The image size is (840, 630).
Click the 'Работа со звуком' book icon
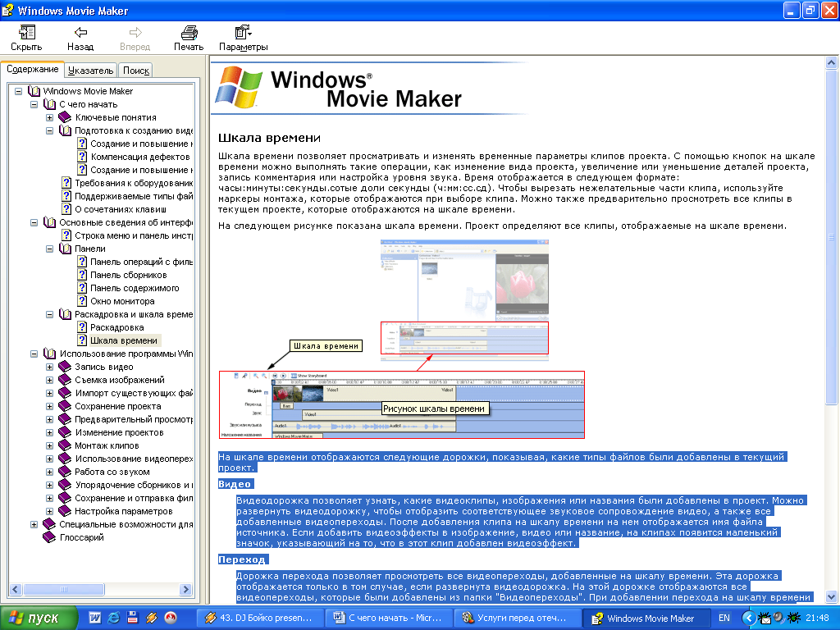pyautogui.click(x=65, y=472)
